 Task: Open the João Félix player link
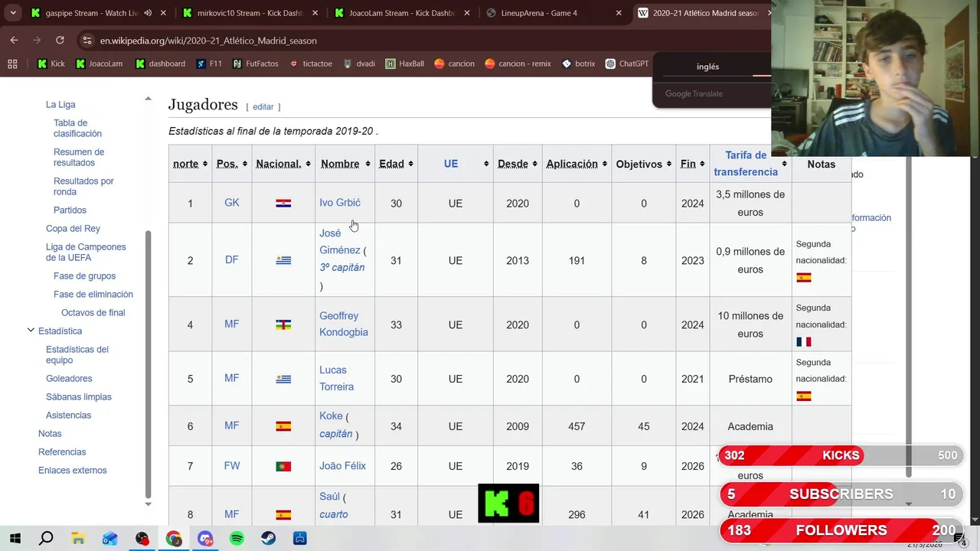[x=342, y=465]
